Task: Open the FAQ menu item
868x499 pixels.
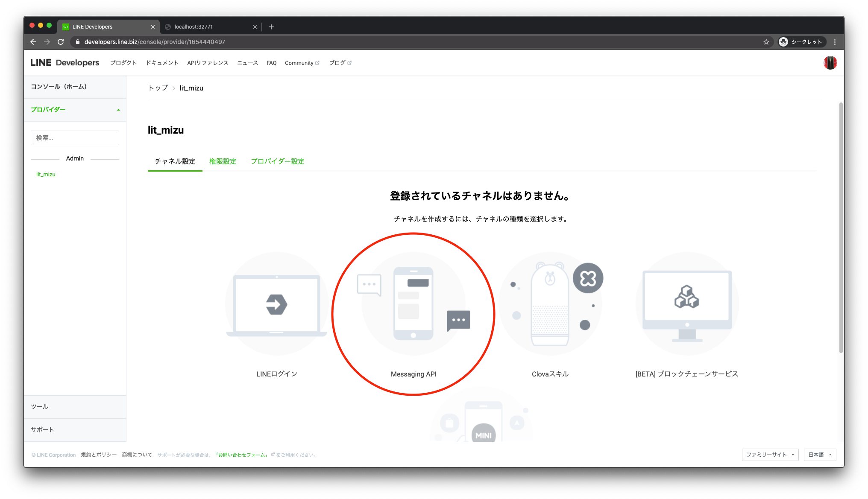Action: coord(272,63)
